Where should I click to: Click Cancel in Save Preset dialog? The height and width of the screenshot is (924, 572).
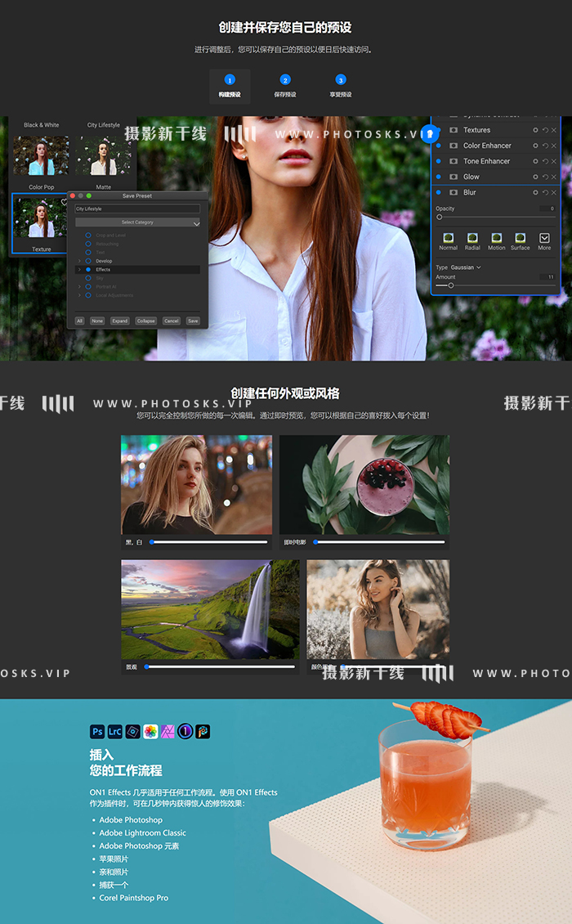(x=172, y=321)
